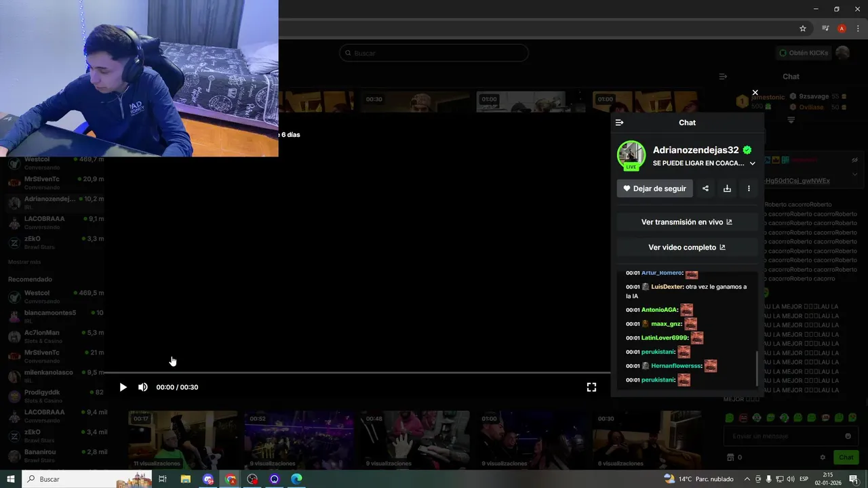Image resolution: width=868 pixels, height=488 pixels.
Task: Open the chat shop icon beside 0
Action: (x=730, y=457)
